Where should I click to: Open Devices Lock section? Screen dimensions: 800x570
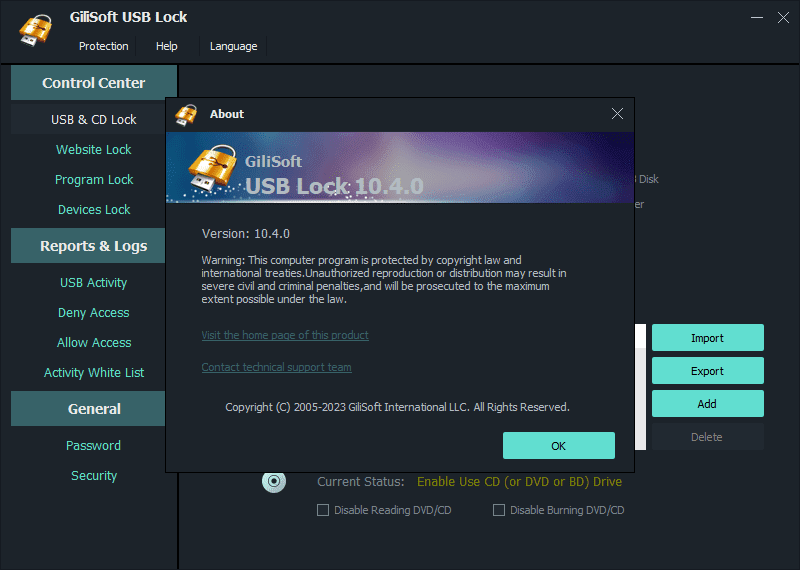(x=94, y=209)
